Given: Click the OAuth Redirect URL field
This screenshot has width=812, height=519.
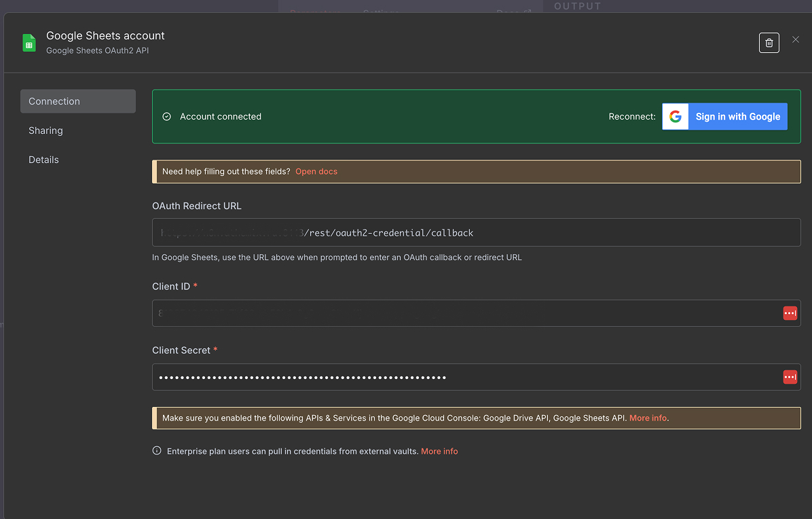Looking at the screenshot, I should click(x=477, y=232).
